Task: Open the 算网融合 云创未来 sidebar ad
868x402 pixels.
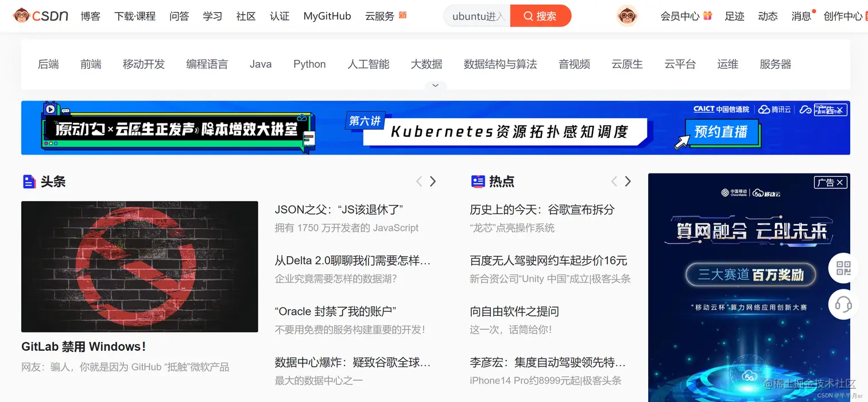Action: (749, 287)
